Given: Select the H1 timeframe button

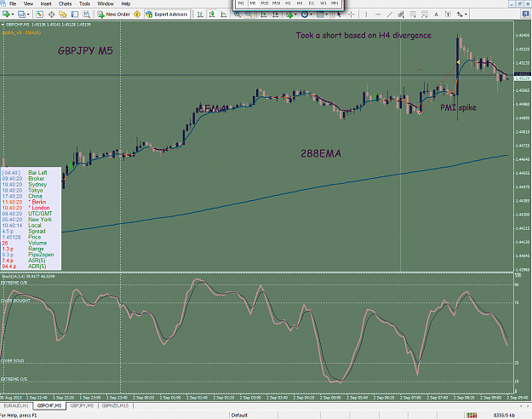Looking at the screenshot, I should click(x=288, y=3).
